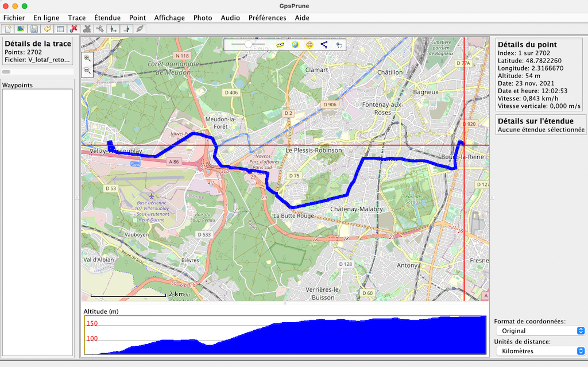Image resolution: width=588 pixels, height=367 pixels.
Task: Click 'Altitude: 54 m' value
Action: coord(519,76)
